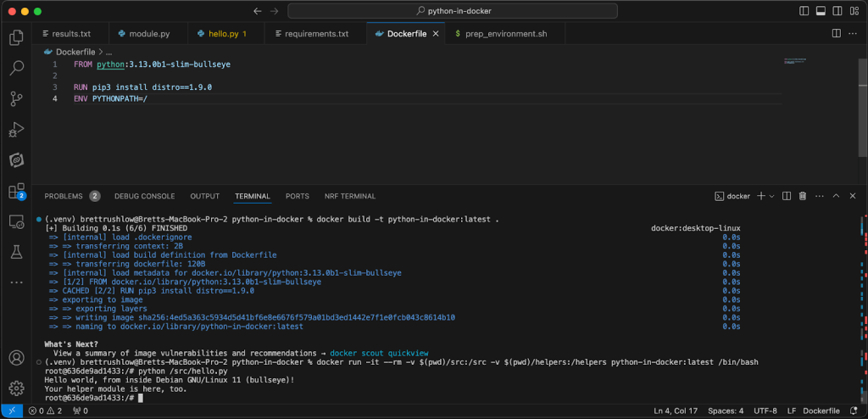868x419 pixels.
Task: Switch to the requirements.txt editor tab
Action: (x=316, y=34)
